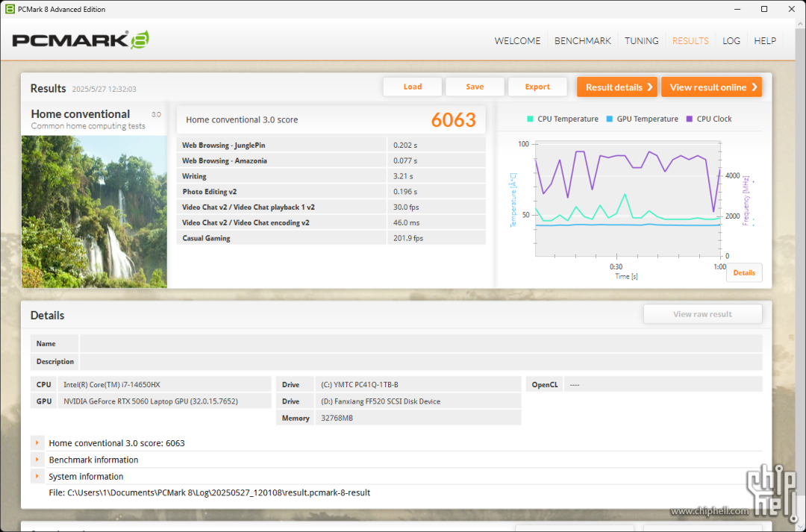
Task: Click the results timestamp 2025/5/27 12:32:03
Action: [104, 89]
